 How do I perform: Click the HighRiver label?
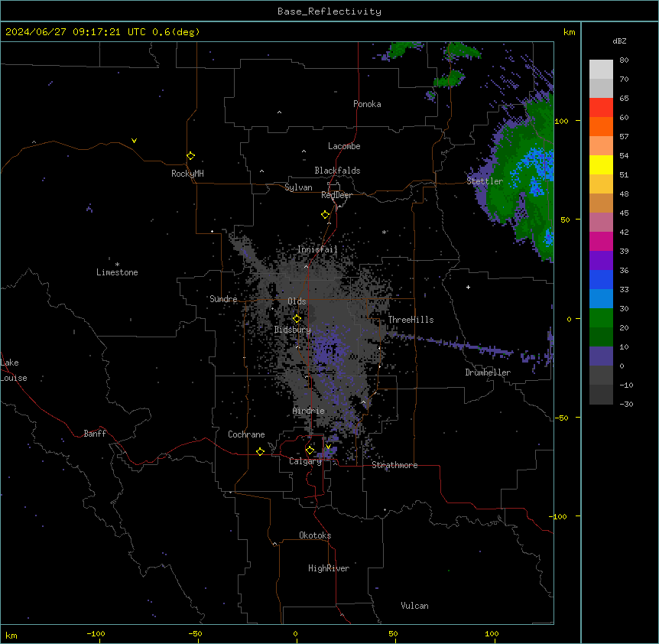(329, 568)
